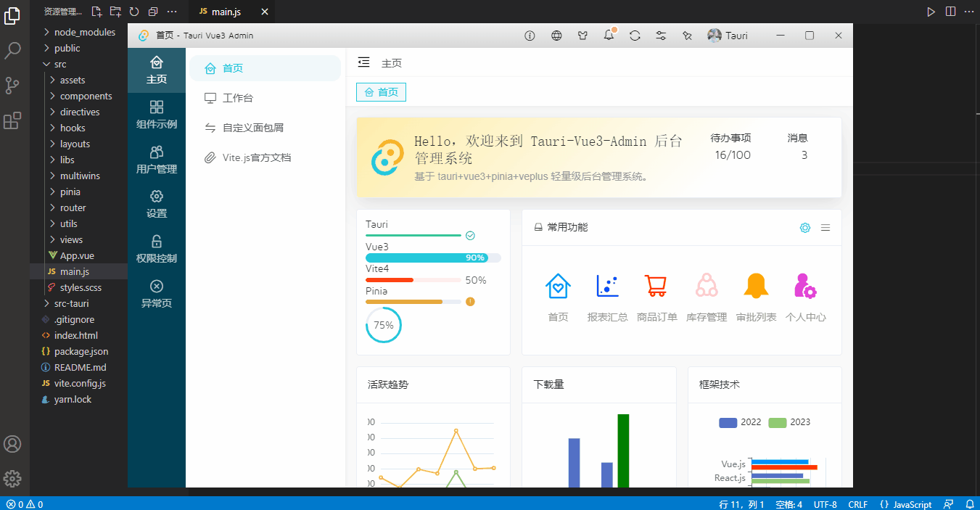Open notifications via the bell icon
Screen dimensions: 980x510
(609, 35)
